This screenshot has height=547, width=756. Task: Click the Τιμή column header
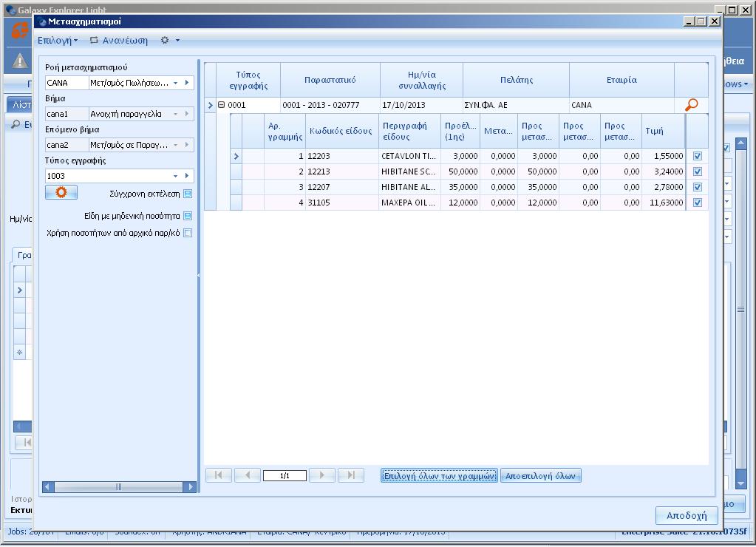(x=664, y=131)
